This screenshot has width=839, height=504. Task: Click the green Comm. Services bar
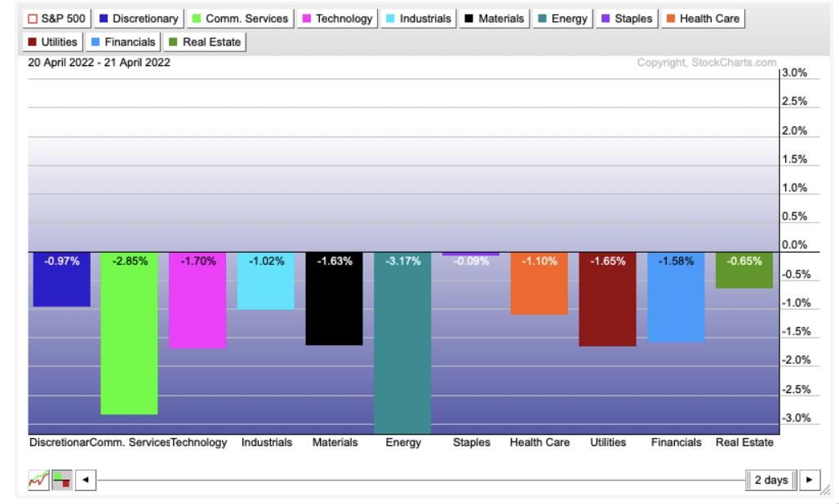[x=129, y=334]
